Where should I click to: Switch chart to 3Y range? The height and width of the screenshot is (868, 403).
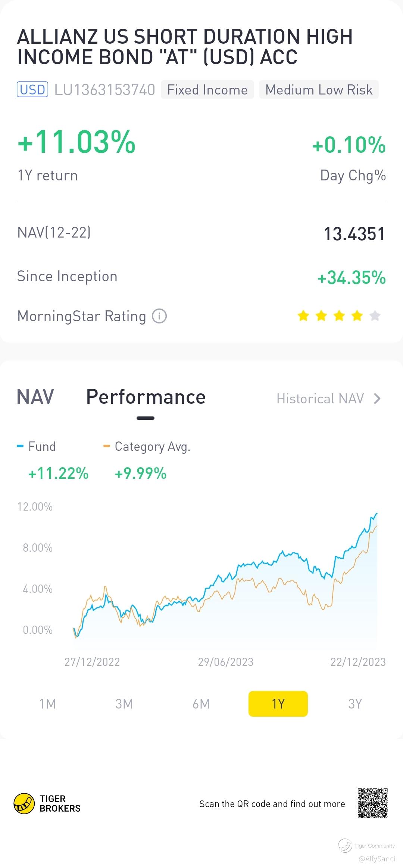click(x=355, y=704)
